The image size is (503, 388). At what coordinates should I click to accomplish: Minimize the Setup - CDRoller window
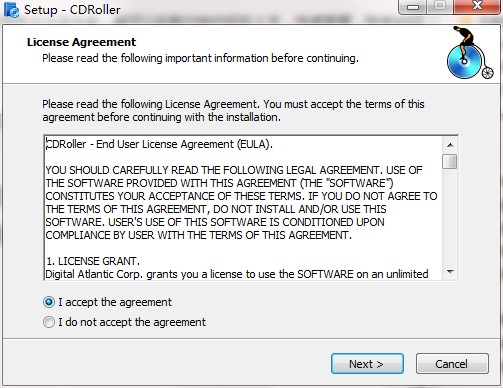pyautogui.click(x=413, y=6)
